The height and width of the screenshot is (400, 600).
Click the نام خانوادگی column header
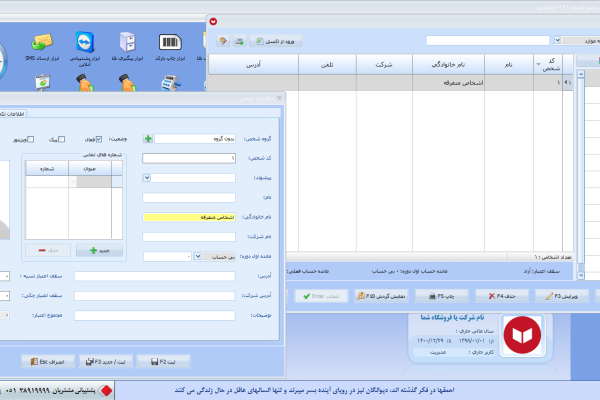[448, 64]
